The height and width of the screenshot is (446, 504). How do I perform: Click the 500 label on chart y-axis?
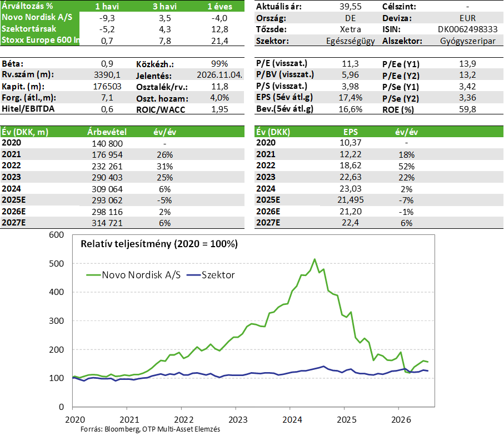click(x=56, y=263)
